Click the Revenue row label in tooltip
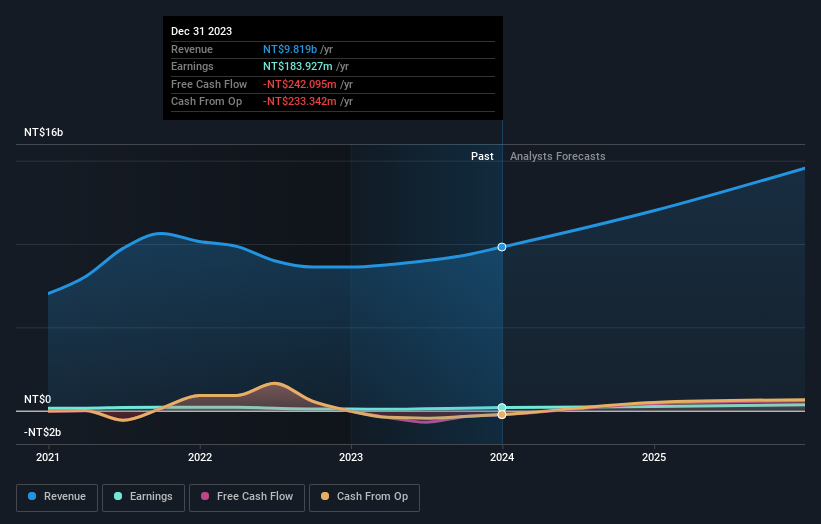The width and height of the screenshot is (821, 524). pos(192,49)
